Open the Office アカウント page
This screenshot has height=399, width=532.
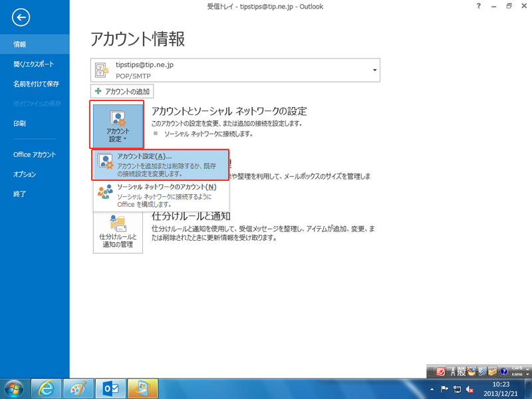[35, 155]
